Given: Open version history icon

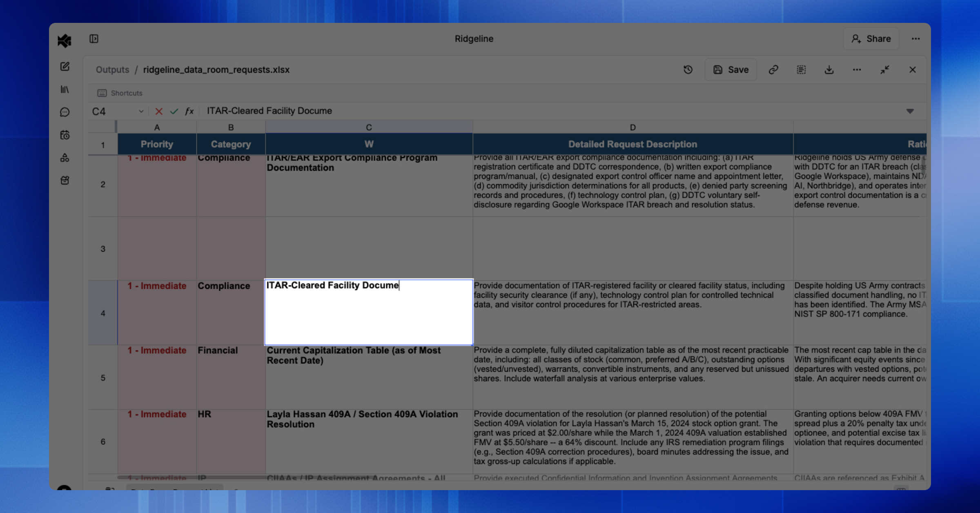Looking at the screenshot, I should 688,70.
